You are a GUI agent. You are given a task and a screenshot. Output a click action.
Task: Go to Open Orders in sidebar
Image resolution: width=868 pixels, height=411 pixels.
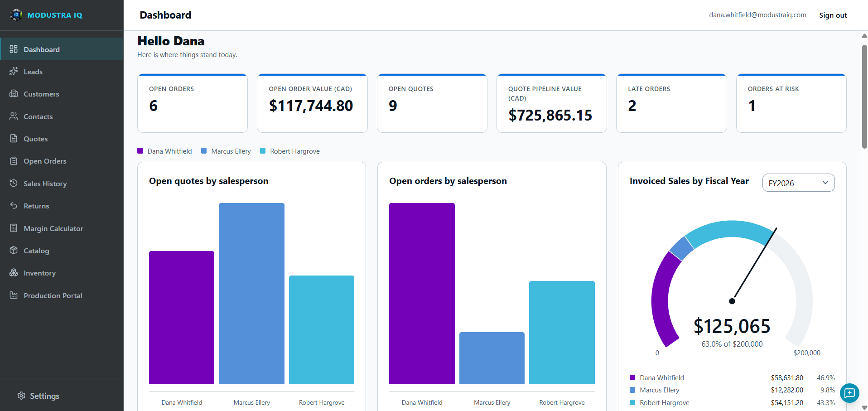click(62, 161)
